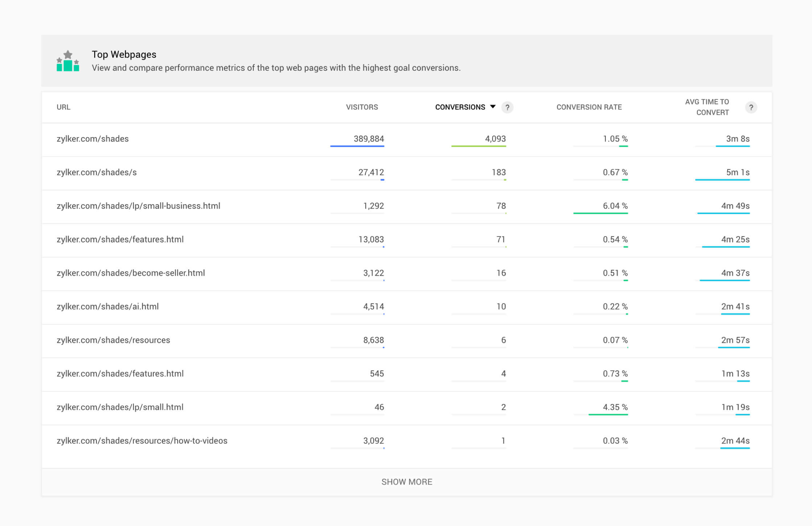Open the Avg Time to Convert help icon
The height and width of the screenshot is (526, 812).
[x=751, y=107]
